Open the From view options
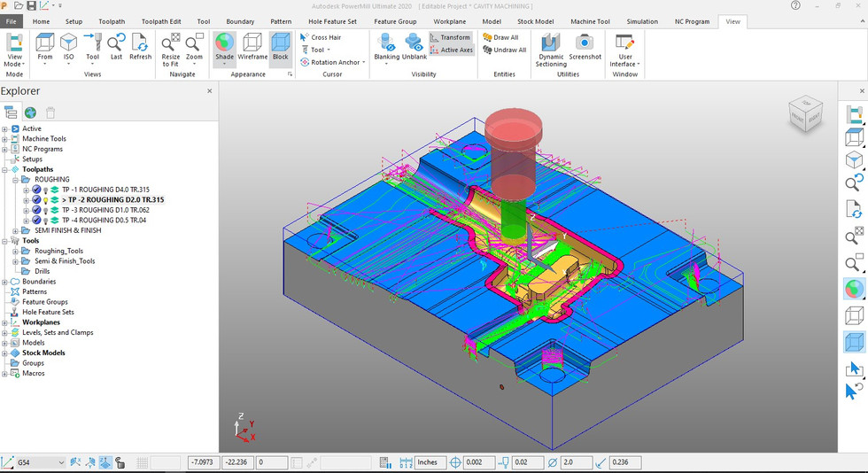Image resolution: width=868 pixels, height=473 pixels. coord(45,49)
